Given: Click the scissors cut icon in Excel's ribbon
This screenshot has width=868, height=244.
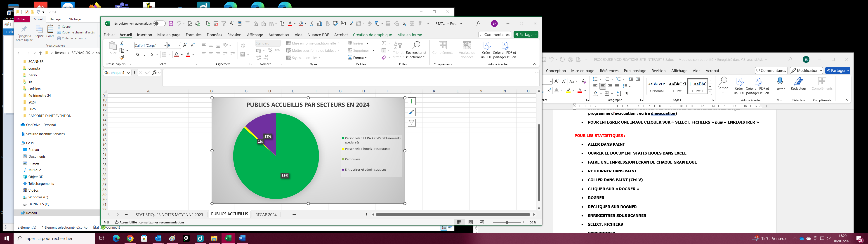Looking at the screenshot, I should [x=122, y=43].
